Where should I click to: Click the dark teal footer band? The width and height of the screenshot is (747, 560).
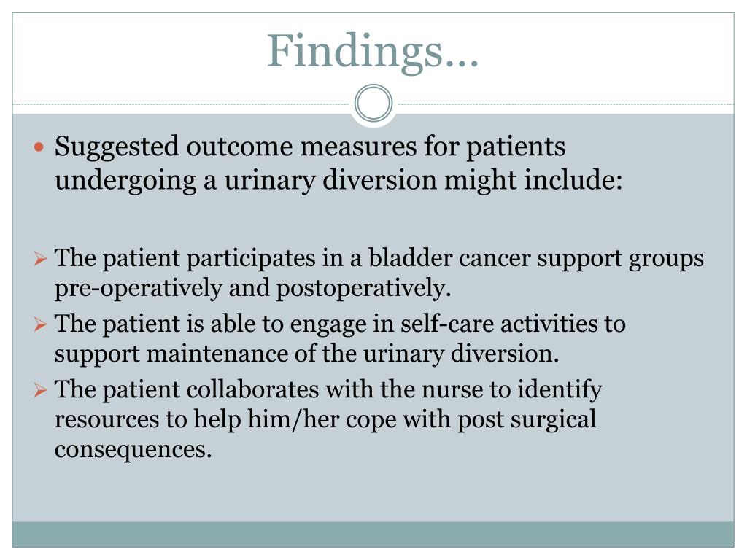tap(373, 534)
